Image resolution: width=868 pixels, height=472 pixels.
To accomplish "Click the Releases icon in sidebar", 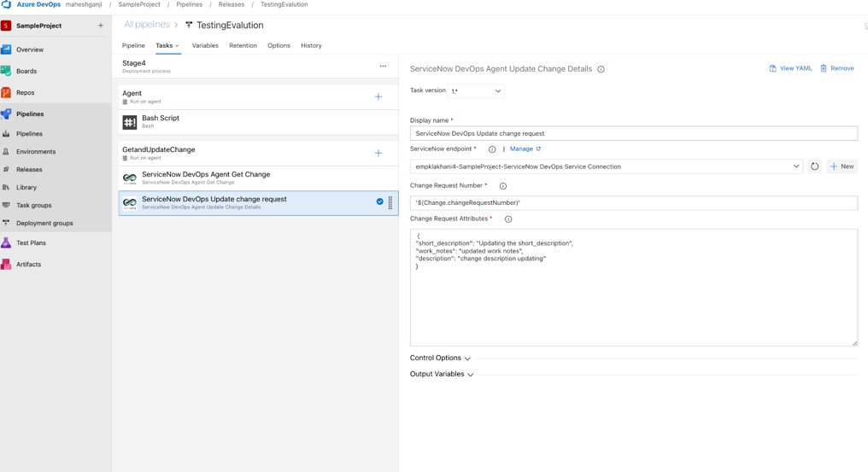I will coord(6,169).
